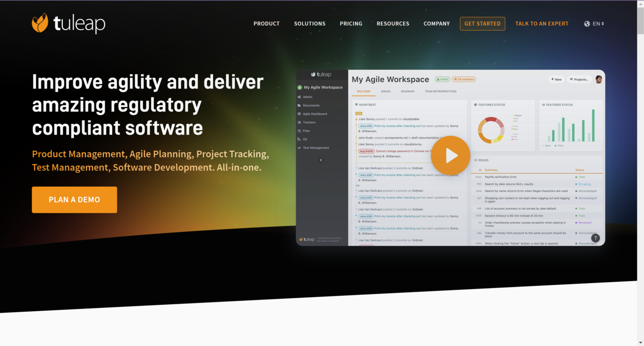Click the Search by date returns NULL results issue
Viewport: 644px width, 346px height.
point(509,184)
